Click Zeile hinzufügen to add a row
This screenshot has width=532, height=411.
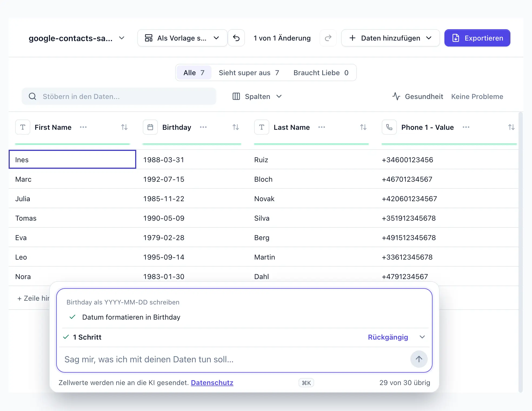(x=34, y=298)
